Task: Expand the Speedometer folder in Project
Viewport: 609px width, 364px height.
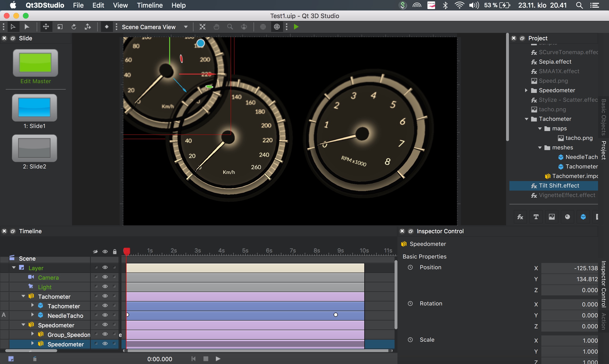Action: [526, 90]
